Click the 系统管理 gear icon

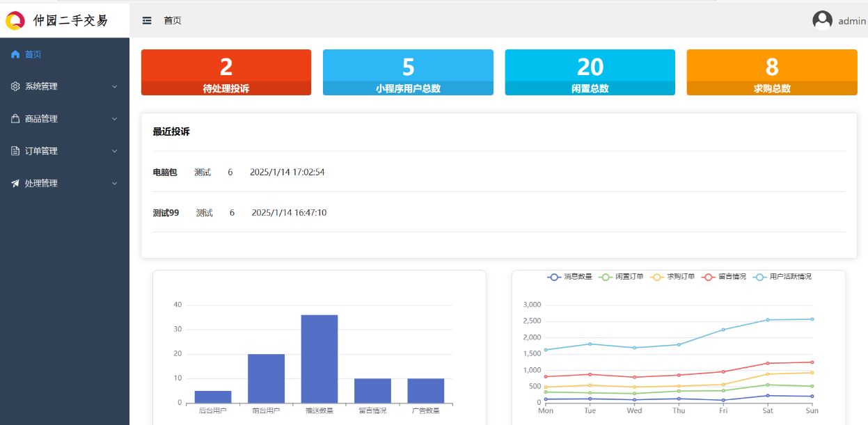coord(15,86)
